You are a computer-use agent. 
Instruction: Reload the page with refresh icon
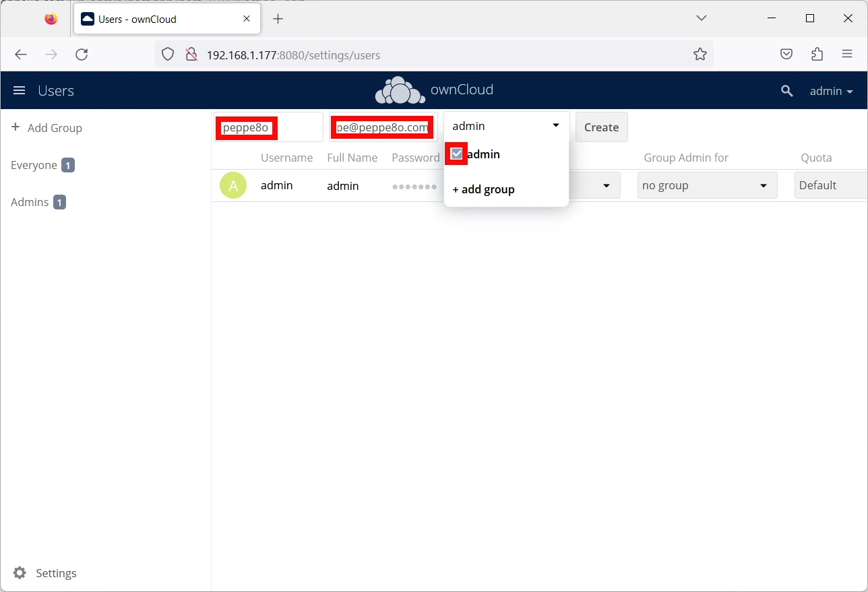(x=82, y=55)
